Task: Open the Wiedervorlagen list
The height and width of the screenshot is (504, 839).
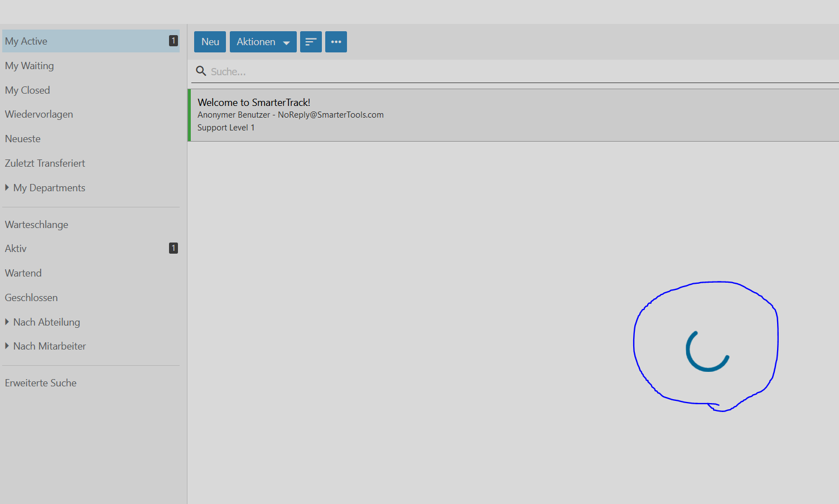Action: (39, 114)
